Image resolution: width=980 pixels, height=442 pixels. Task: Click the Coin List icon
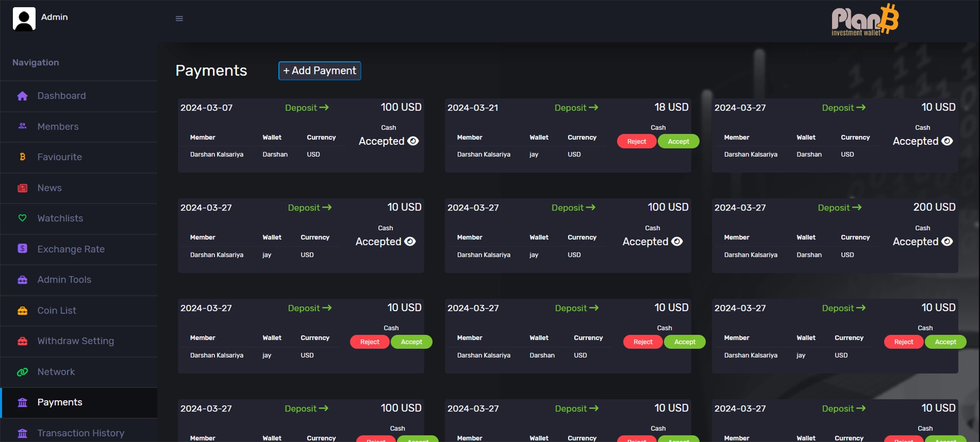pos(22,310)
